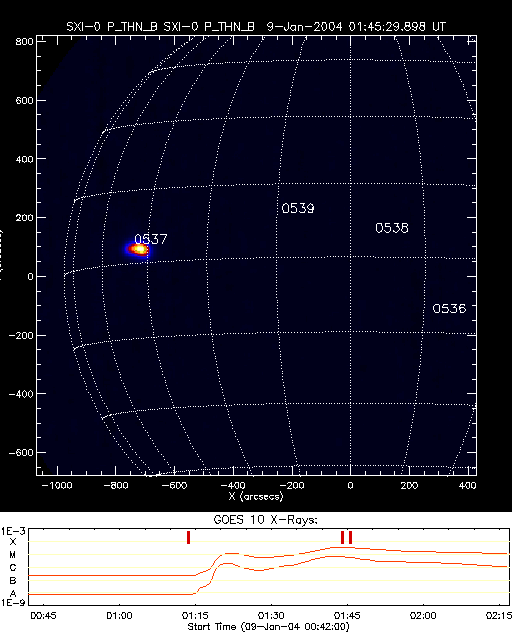512x640 pixels.
Task: Click the SXI image title with the 9-Jan-2004 timestamp
Action: tap(256, 27)
